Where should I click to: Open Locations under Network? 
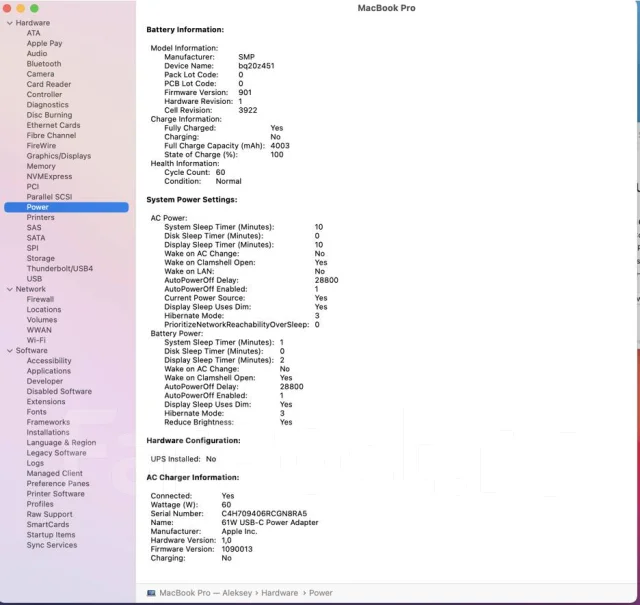[44, 309]
